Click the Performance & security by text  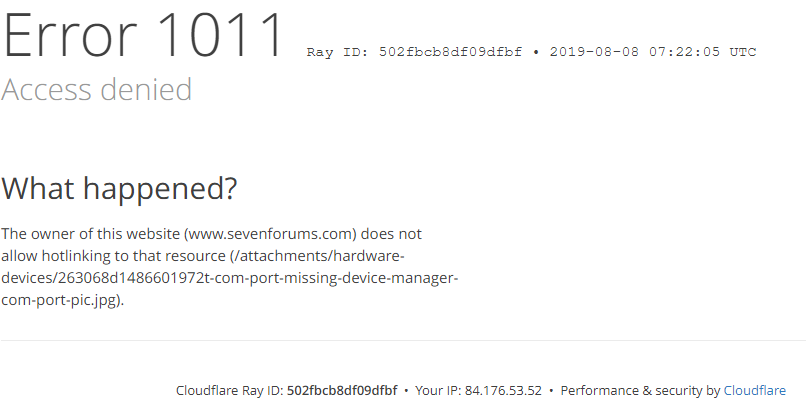[640, 391]
